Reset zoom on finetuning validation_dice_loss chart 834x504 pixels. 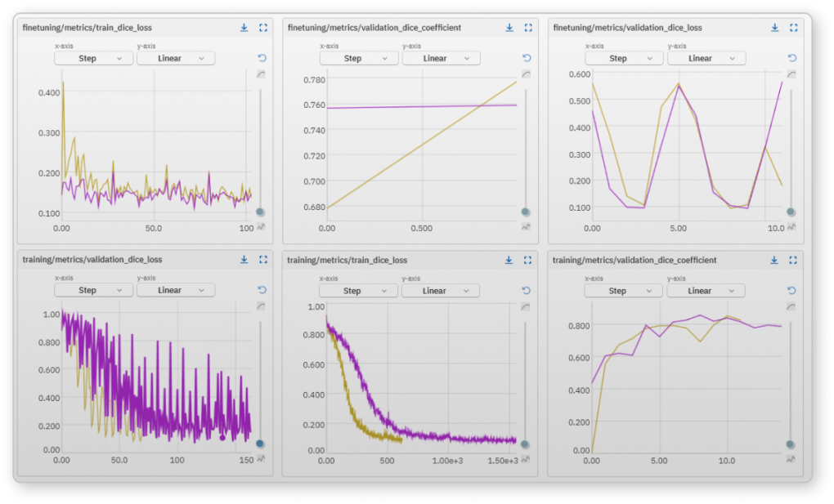(x=792, y=58)
